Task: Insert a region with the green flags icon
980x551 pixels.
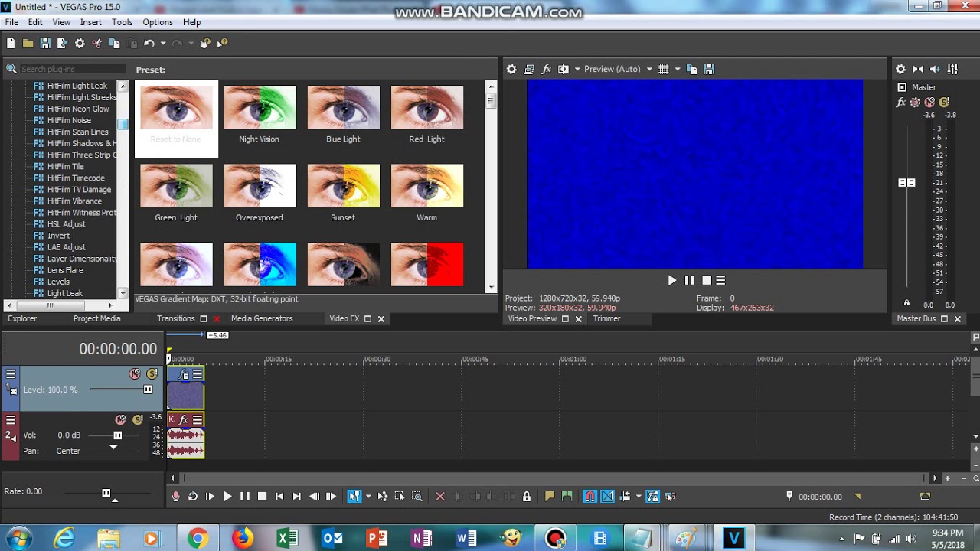Action: [x=567, y=497]
